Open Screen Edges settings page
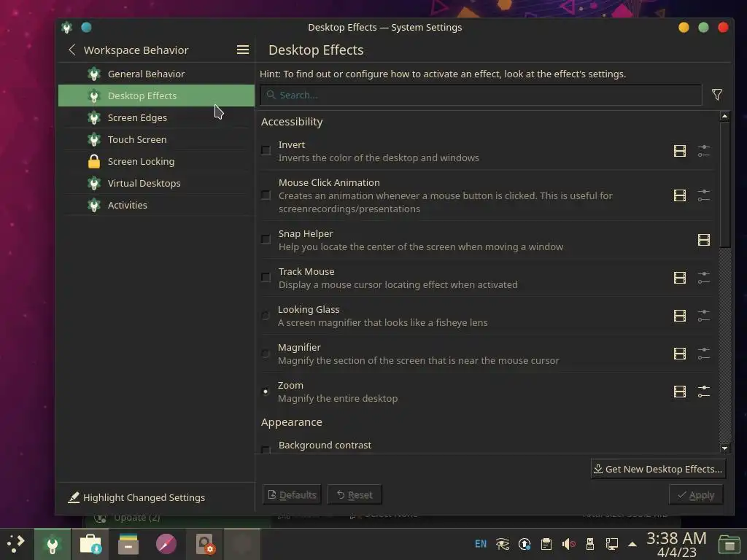This screenshot has width=747, height=560. click(x=156, y=117)
